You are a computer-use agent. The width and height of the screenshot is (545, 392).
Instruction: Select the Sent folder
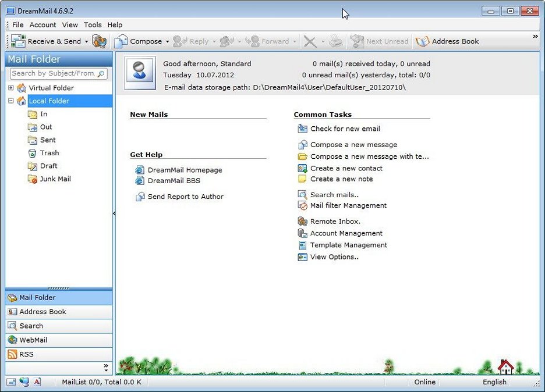tap(48, 140)
